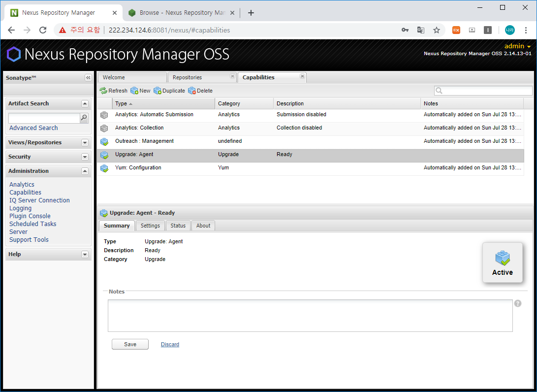Click the Artifact Search input field
537x392 pixels.
[x=44, y=118]
